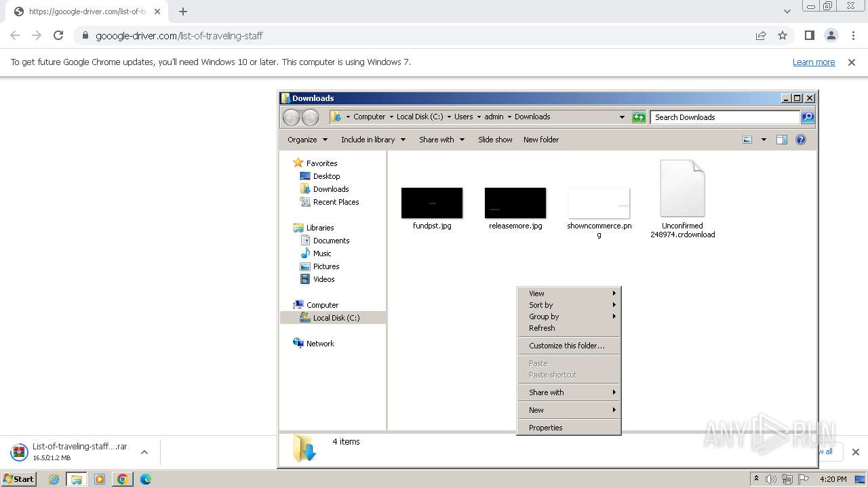Choose Properties from context menu
The width and height of the screenshot is (868, 488).
coord(569,428)
